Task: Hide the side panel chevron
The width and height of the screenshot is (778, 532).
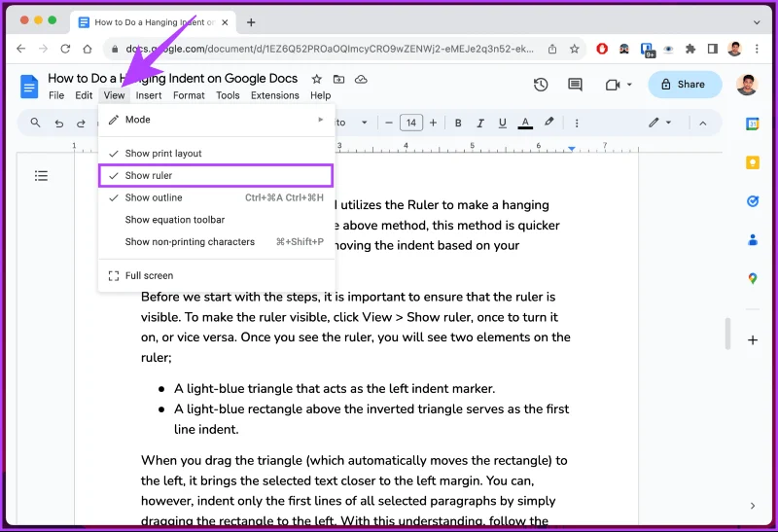Action: (x=752, y=506)
